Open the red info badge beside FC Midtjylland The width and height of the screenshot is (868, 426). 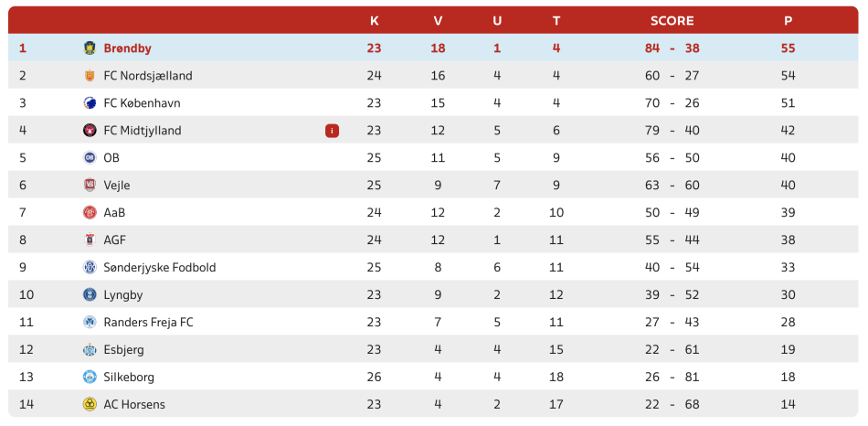[x=333, y=131]
